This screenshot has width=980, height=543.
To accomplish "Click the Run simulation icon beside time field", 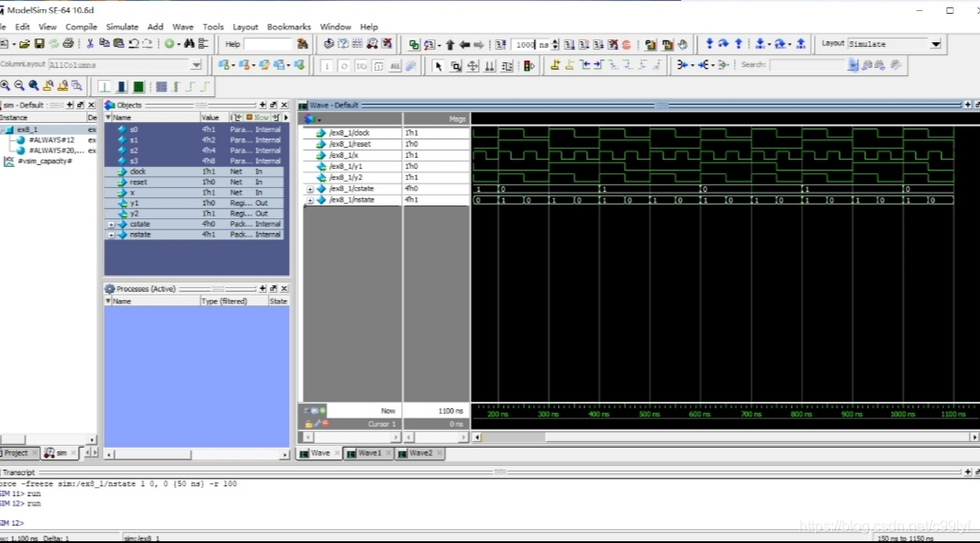I will tap(570, 44).
